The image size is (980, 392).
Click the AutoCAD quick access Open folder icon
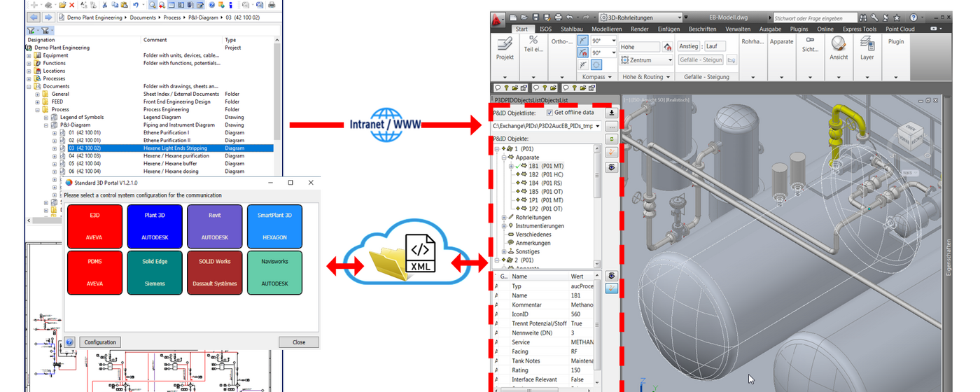[x=524, y=17]
